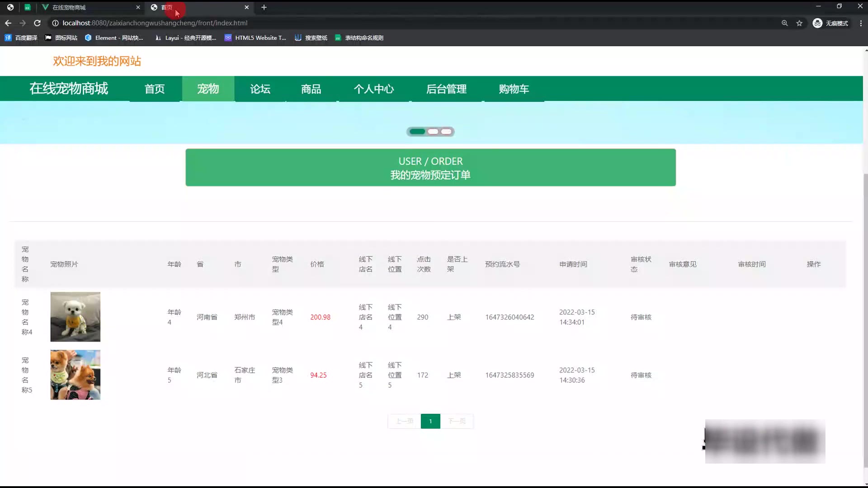868x488 pixels.
Task: Reload the page with refresh icon
Action: [38, 23]
